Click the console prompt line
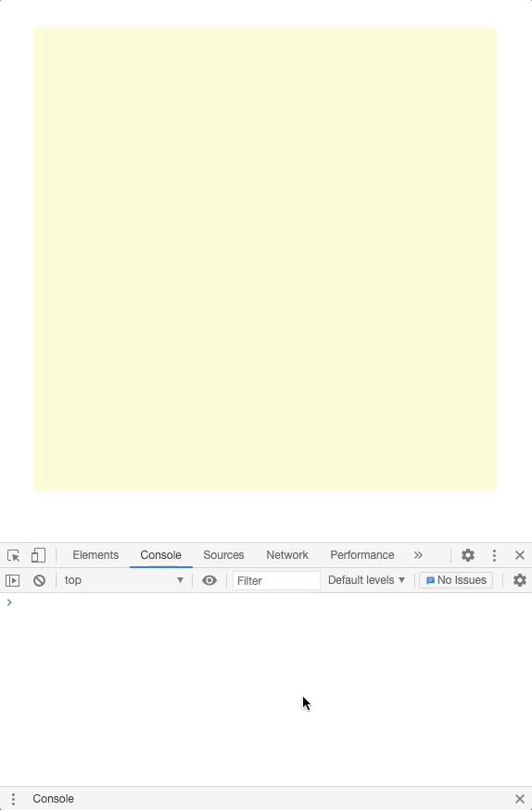 click(266, 602)
